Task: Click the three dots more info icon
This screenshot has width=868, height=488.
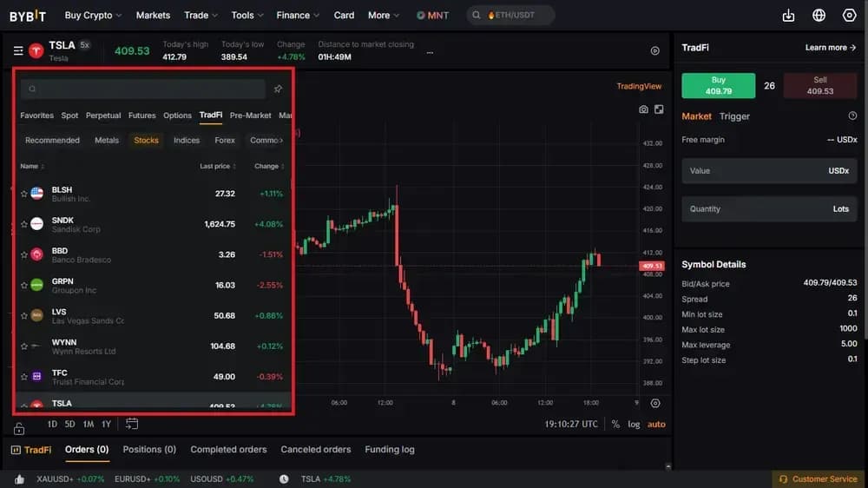Action: (x=430, y=53)
